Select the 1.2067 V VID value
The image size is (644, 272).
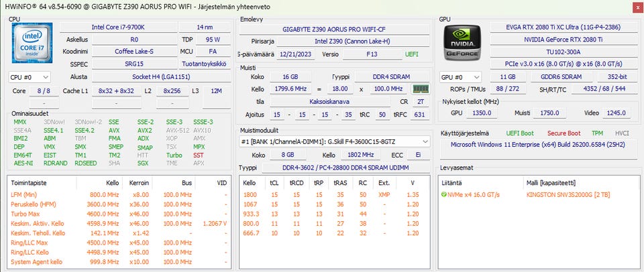(215, 224)
